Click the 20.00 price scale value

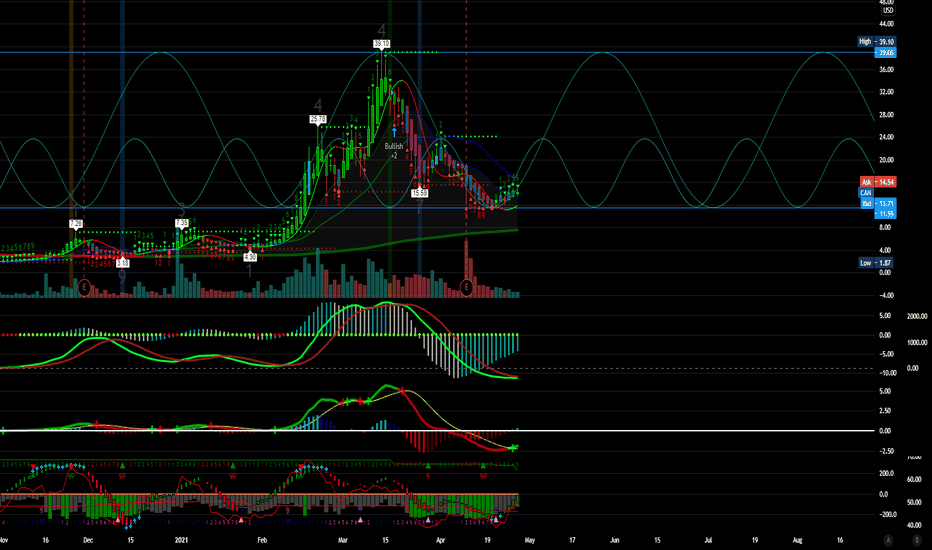(886, 160)
